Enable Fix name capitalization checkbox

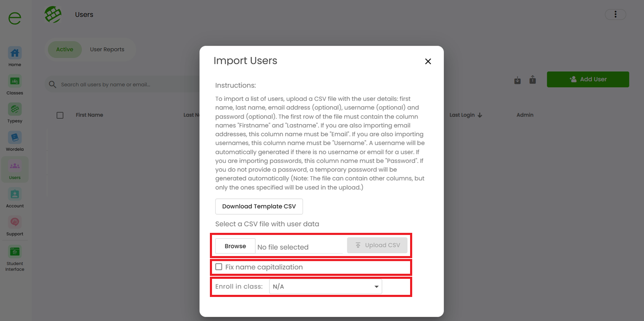click(219, 267)
